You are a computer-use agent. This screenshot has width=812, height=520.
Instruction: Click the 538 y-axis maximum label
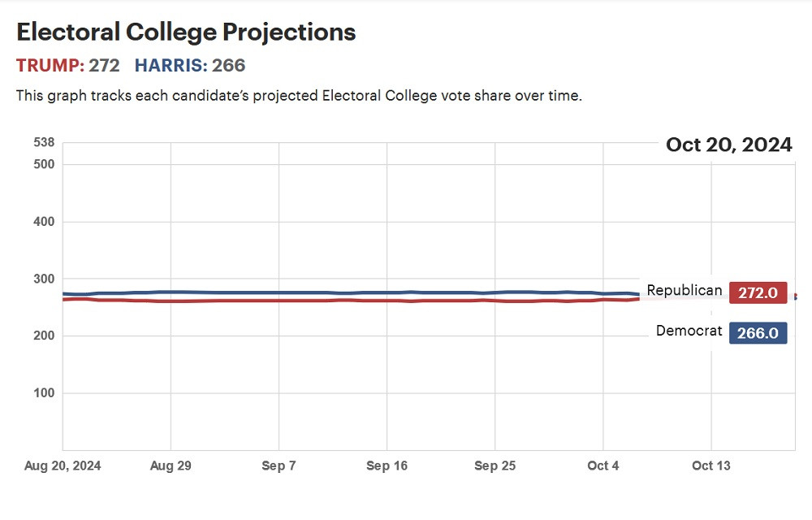pos(44,143)
